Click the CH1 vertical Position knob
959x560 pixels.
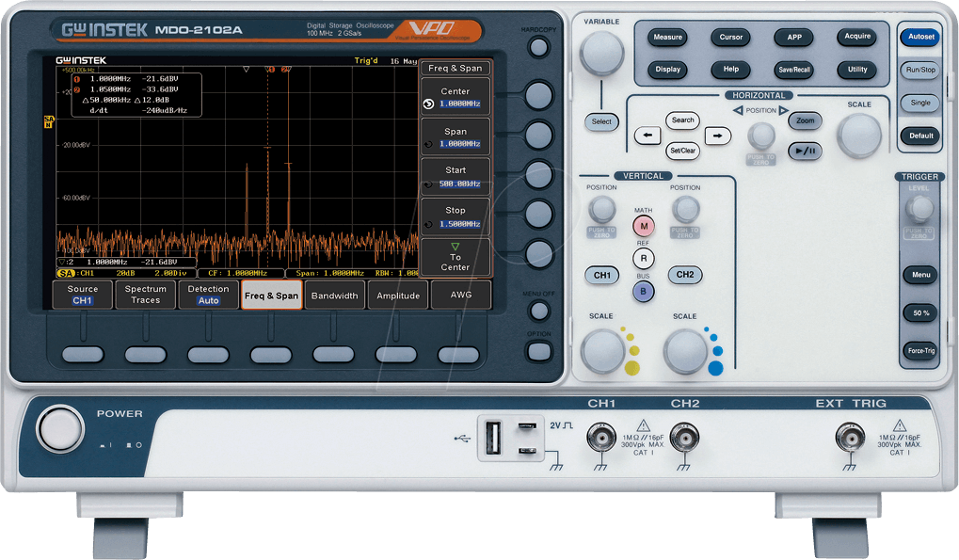click(601, 210)
